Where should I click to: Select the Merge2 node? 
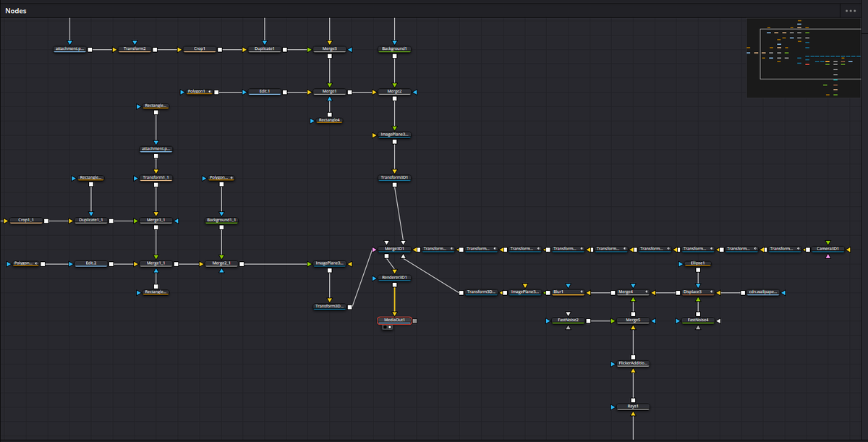[x=394, y=92]
